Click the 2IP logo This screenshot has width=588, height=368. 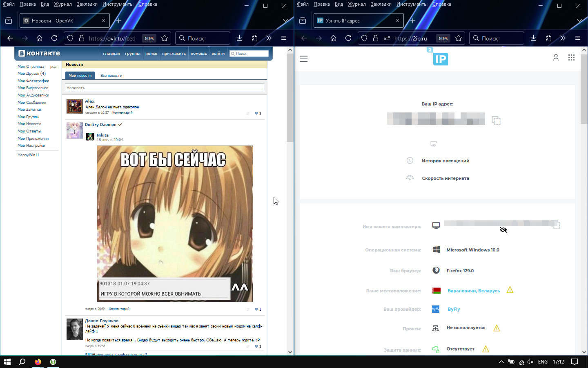[440, 58]
